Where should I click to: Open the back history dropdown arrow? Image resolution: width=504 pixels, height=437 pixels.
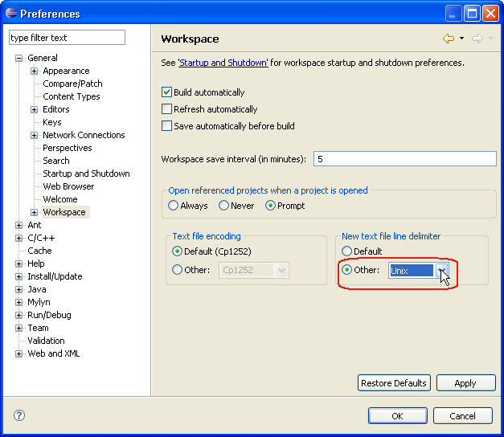(461, 39)
